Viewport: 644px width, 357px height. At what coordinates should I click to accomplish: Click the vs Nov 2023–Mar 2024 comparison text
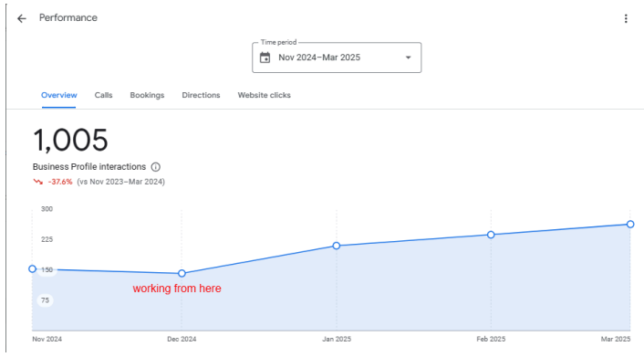pyautogui.click(x=120, y=182)
